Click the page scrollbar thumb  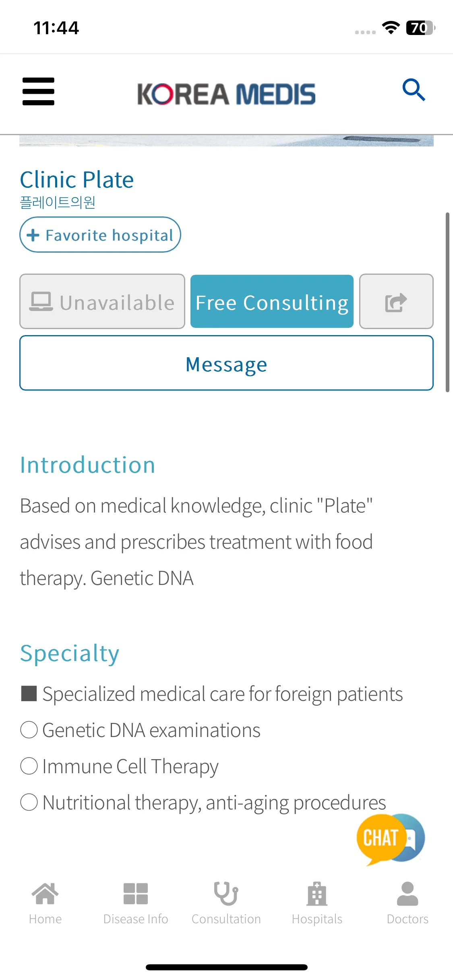(x=447, y=302)
